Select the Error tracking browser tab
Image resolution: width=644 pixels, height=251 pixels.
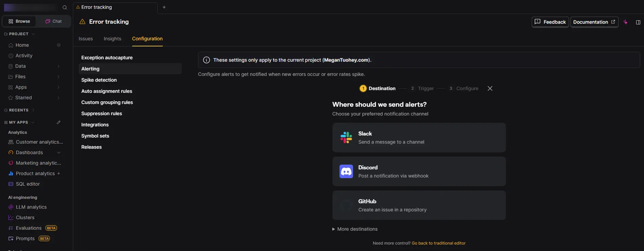pyautogui.click(x=116, y=7)
